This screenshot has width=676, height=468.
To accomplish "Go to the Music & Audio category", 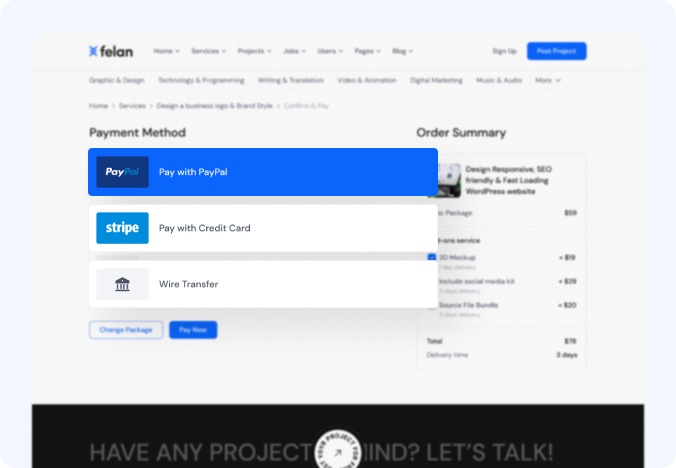I will pyautogui.click(x=499, y=80).
